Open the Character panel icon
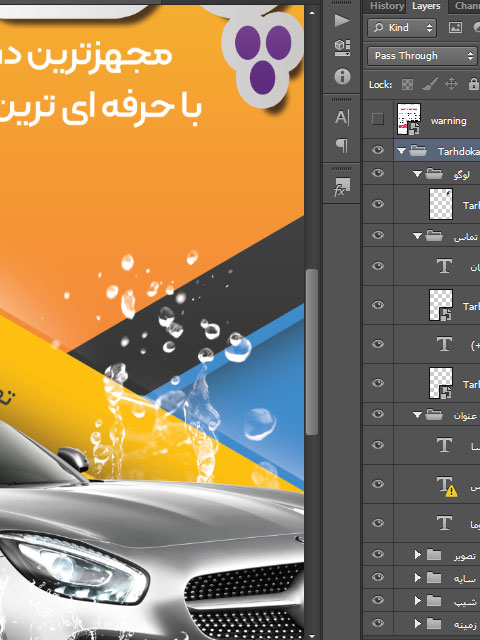The width and height of the screenshot is (480, 640). point(342,118)
